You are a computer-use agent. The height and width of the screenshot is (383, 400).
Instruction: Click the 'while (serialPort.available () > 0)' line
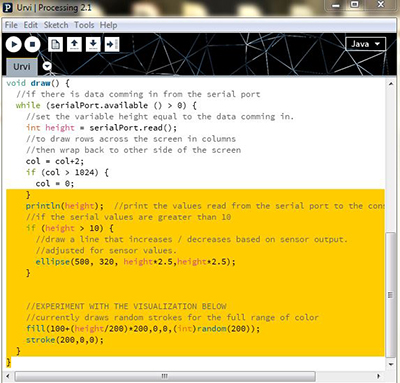pyautogui.click(x=106, y=105)
